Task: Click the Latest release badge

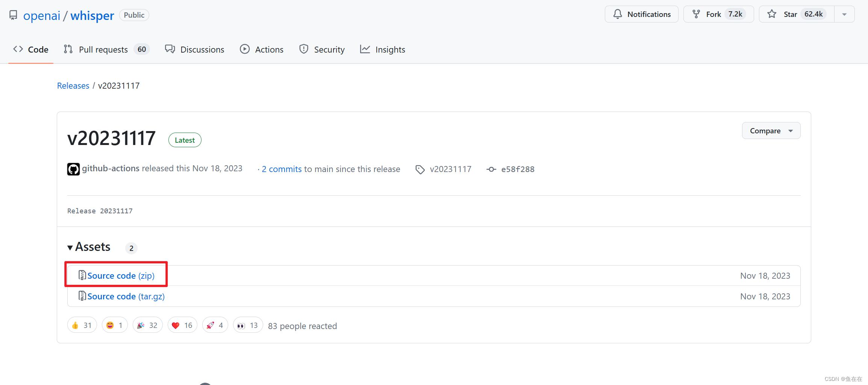Action: (x=185, y=140)
